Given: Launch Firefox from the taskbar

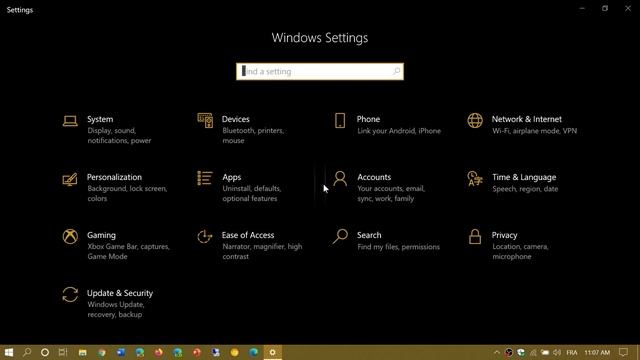Looking at the screenshot, I should click(x=158, y=352).
